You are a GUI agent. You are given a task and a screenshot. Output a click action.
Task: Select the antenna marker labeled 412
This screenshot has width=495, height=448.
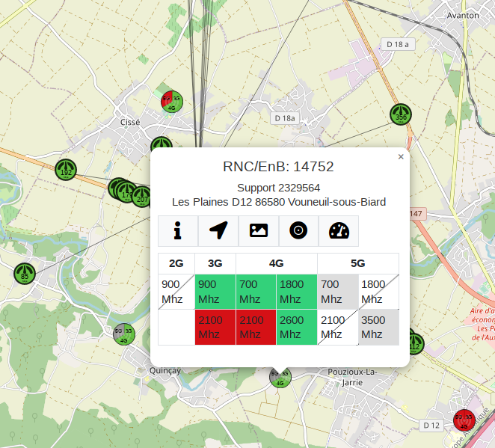pyautogui.click(x=415, y=344)
